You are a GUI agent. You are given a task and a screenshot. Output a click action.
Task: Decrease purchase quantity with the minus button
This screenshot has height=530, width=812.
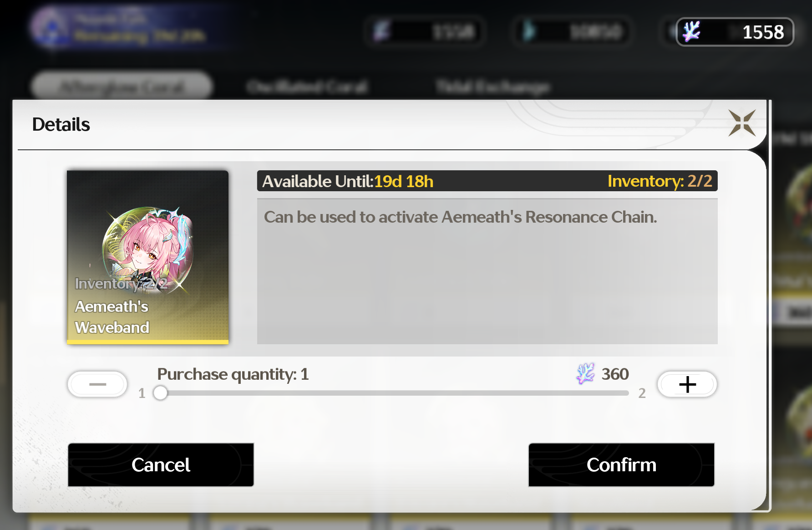point(97,384)
